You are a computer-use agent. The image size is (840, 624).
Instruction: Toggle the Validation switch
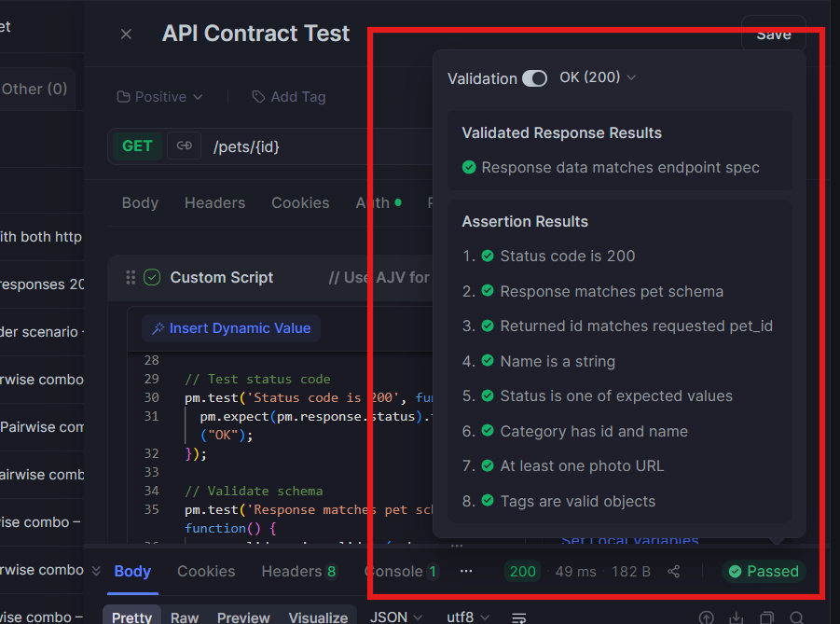tap(535, 78)
